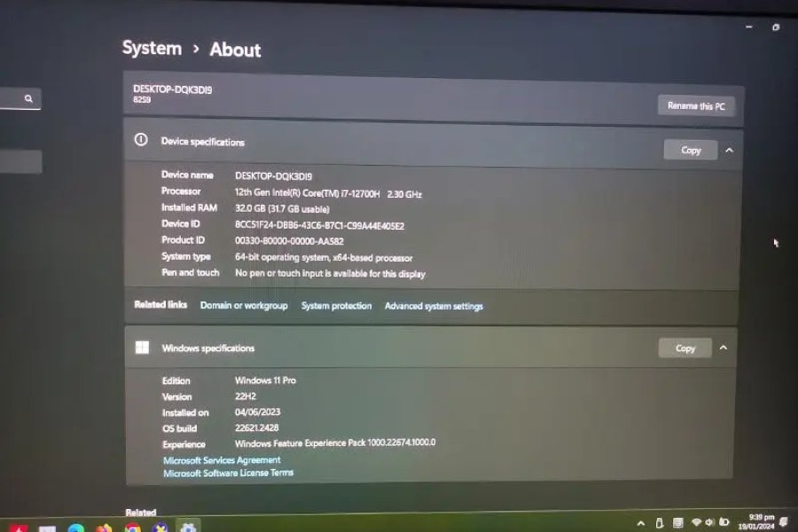This screenshot has width=798, height=532.
Task: Click the Device specifications header text
Action: 202,142
